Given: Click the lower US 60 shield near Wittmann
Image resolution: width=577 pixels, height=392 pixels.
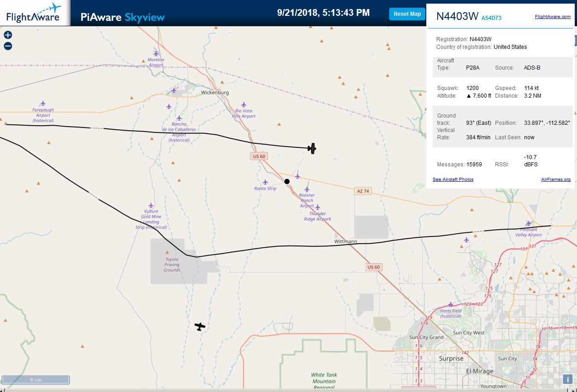Looking at the screenshot, I should (x=374, y=267).
